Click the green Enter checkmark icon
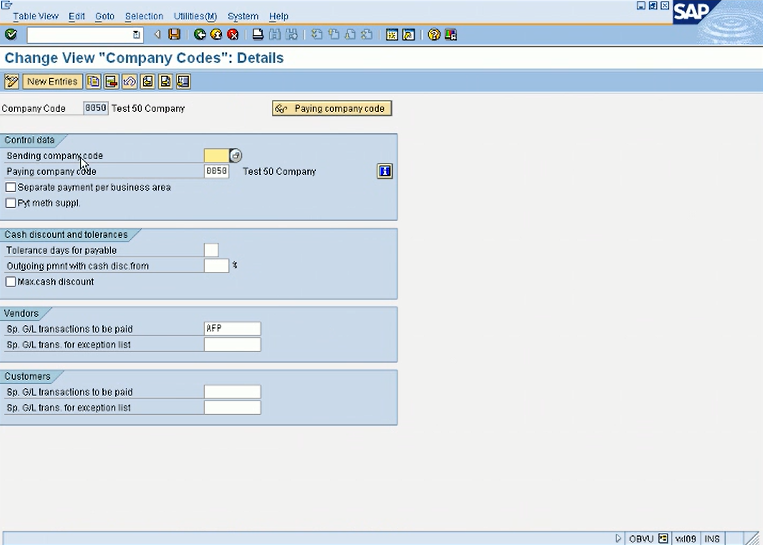 11,35
